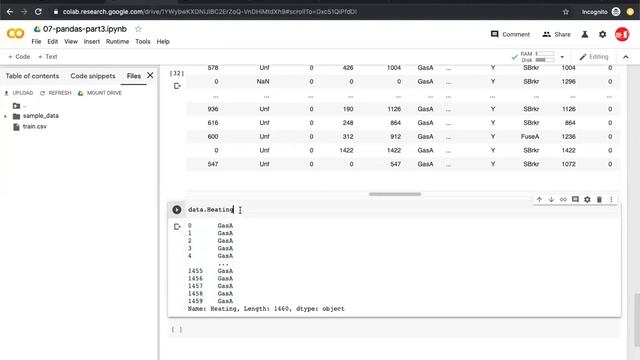Add a comment to the cell
This screenshot has width=640, height=360.
point(575,200)
